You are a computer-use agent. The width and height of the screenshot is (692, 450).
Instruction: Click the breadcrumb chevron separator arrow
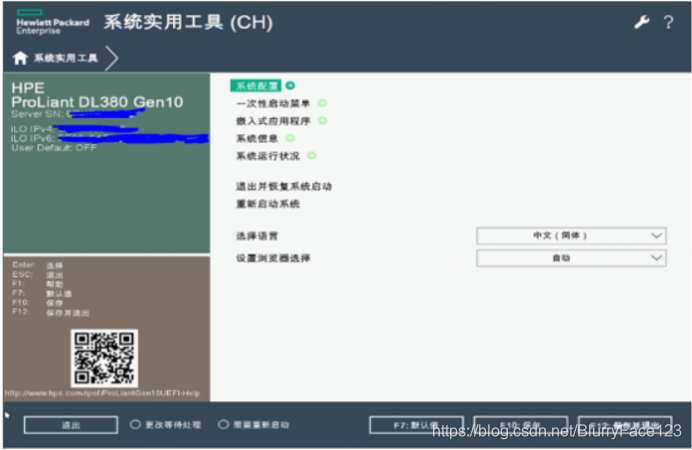(112, 58)
